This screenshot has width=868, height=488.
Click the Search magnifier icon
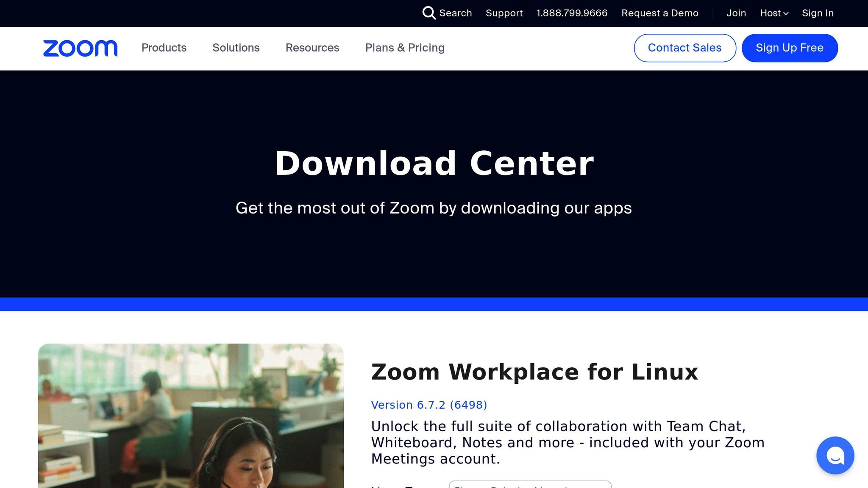(x=428, y=13)
